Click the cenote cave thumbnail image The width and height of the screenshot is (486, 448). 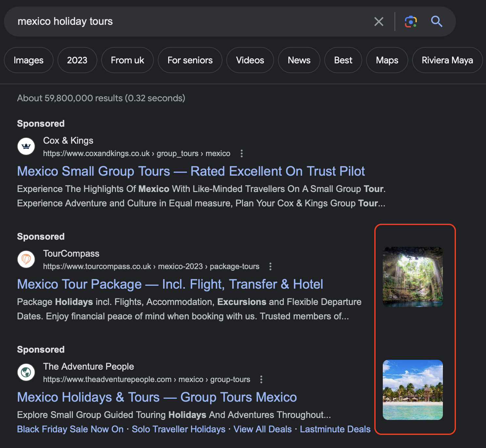(x=413, y=277)
